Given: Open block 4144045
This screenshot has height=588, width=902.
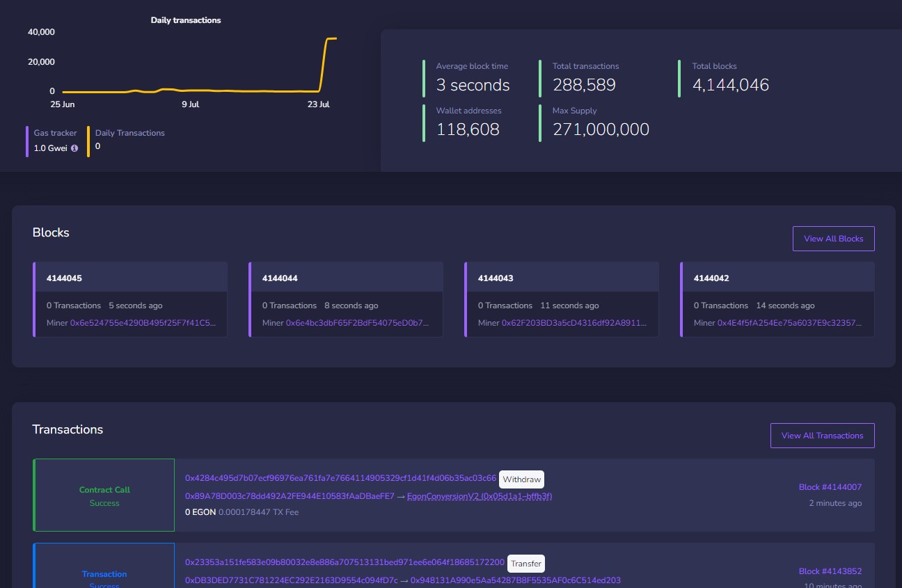Looking at the screenshot, I should point(64,278).
